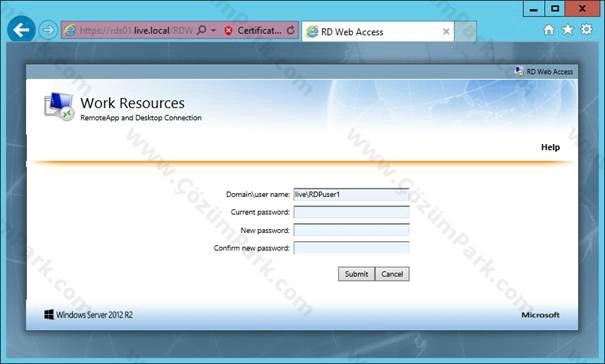Click the Confirm new password label
The height and width of the screenshot is (364, 605).
252,248
